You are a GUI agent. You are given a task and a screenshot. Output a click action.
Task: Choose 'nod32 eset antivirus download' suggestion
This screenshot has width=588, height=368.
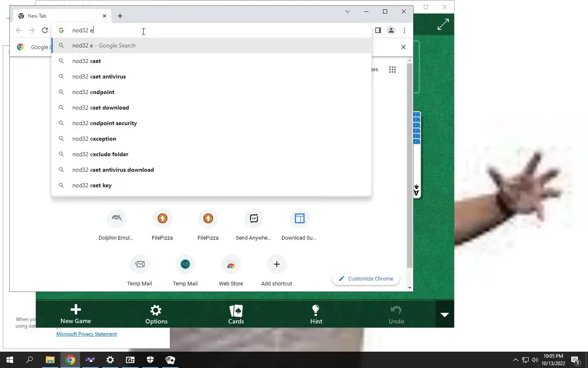coord(212,170)
